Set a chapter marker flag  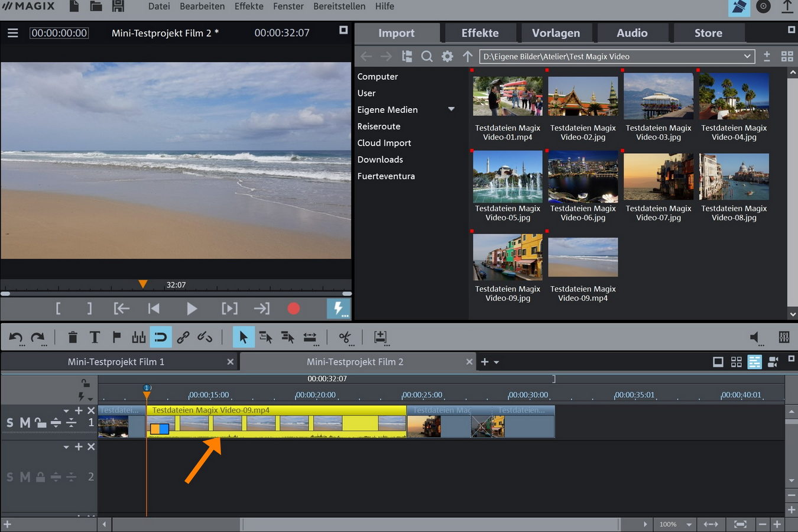pyautogui.click(x=116, y=338)
